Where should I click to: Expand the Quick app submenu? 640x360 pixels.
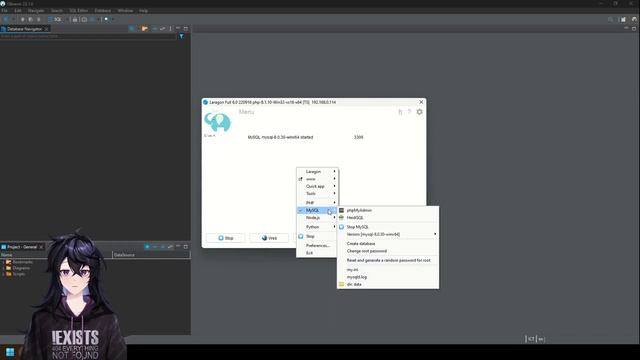click(x=317, y=187)
